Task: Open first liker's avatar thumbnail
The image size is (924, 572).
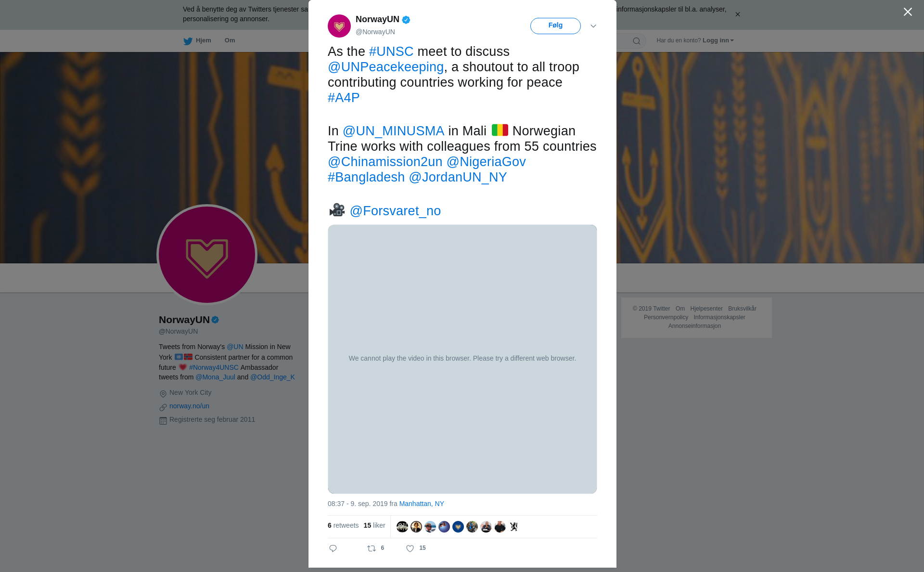Action: [x=402, y=527]
